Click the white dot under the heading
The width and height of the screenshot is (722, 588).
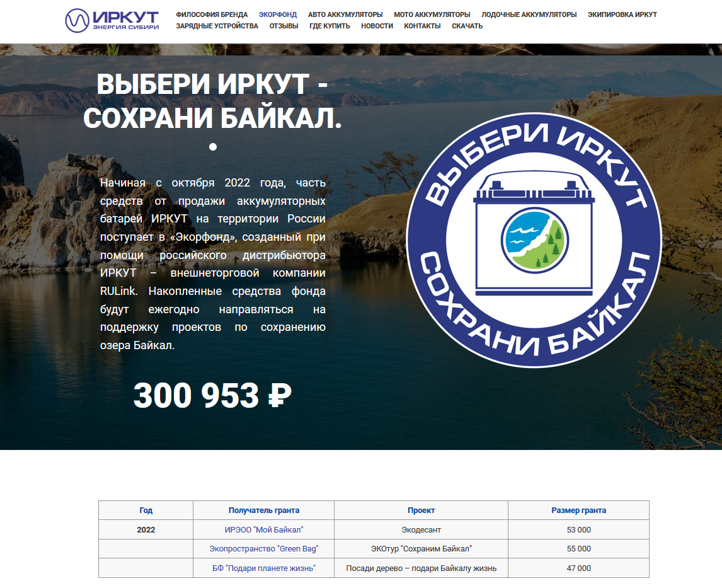[x=213, y=147]
